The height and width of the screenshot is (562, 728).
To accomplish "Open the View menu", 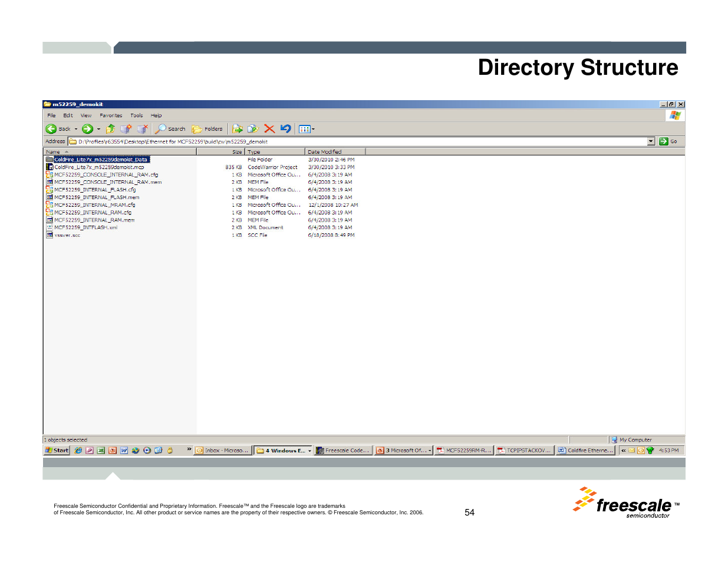I will click(86, 115).
